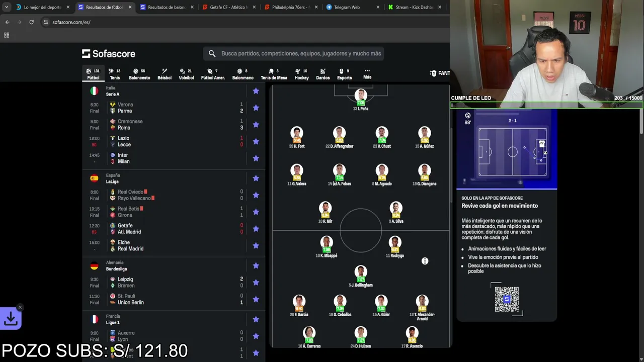Open the Béisbol sport tab
644x362 pixels.
coord(165,74)
